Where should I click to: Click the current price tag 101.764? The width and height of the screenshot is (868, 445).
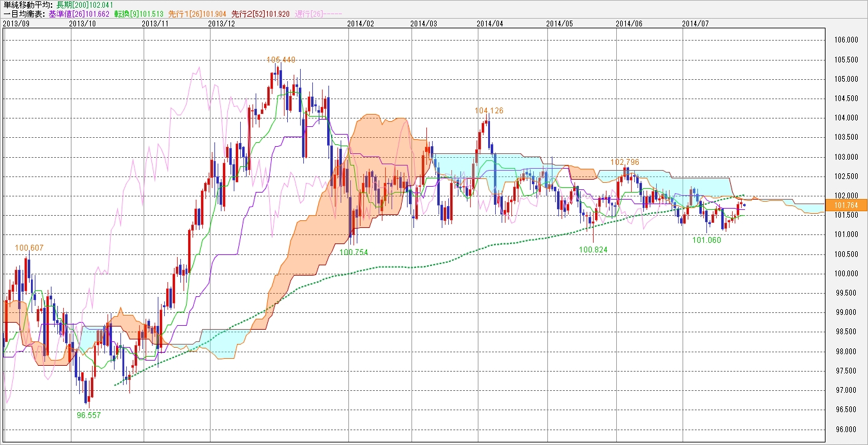point(845,205)
